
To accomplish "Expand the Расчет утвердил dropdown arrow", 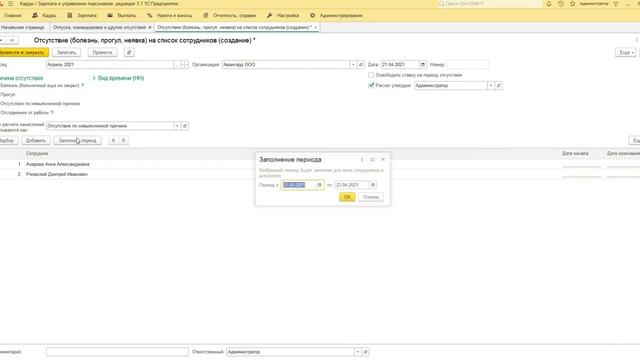I will [491, 86].
